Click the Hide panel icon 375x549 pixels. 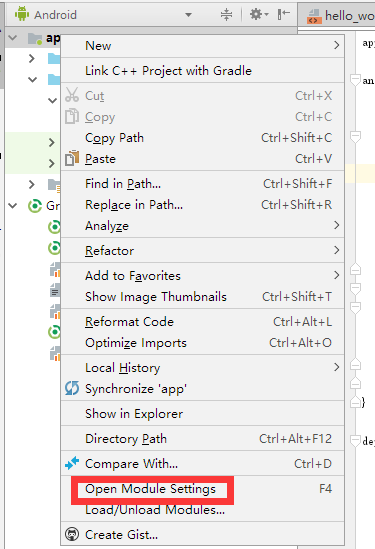point(283,14)
